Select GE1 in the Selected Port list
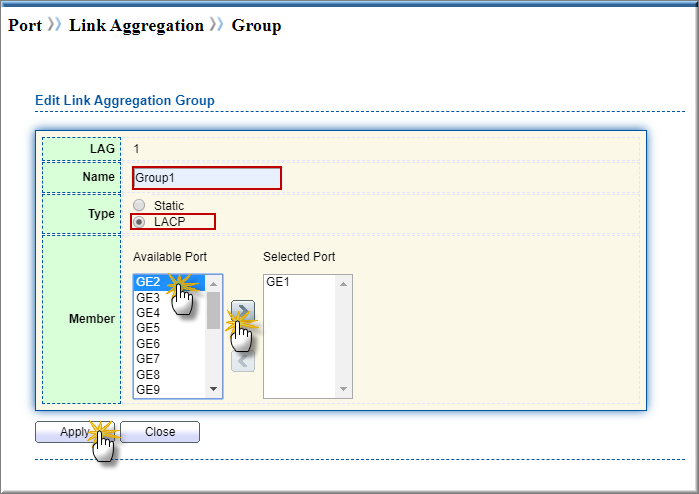Screen dimensions: 699x494 pos(277,283)
